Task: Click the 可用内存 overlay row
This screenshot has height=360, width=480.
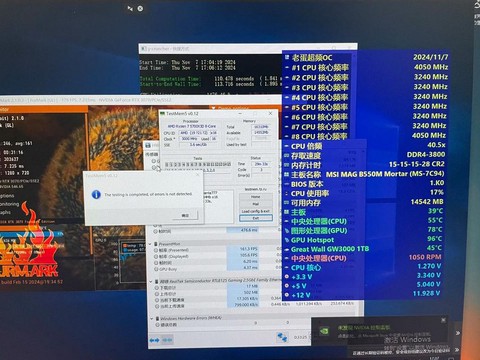Action: coord(363,202)
